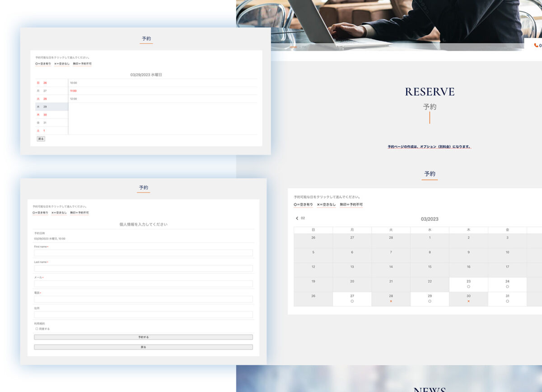Select 金 31 row in day list
Image resolution: width=542 pixels, height=392 pixels.
click(51, 123)
